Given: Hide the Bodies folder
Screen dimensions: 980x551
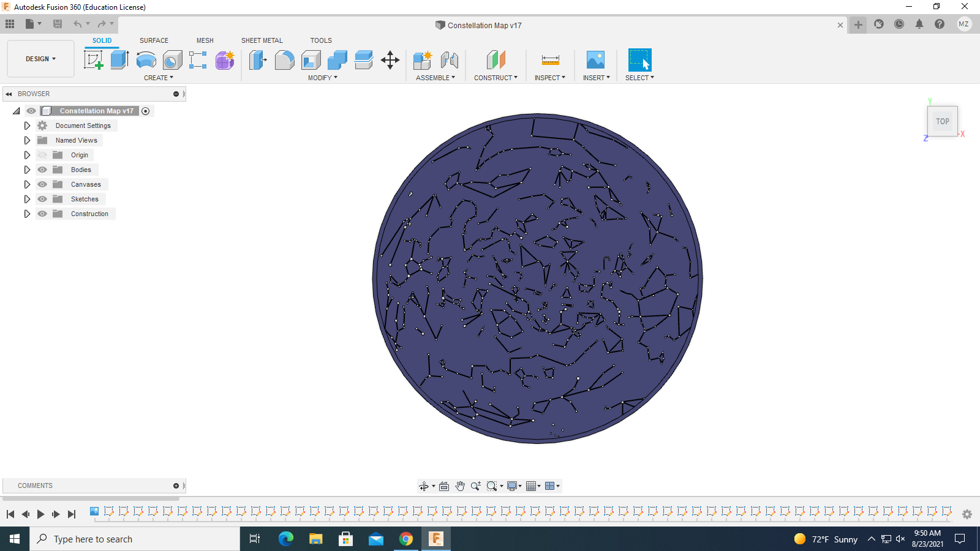Looking at the screenshot, I should 42,170.
